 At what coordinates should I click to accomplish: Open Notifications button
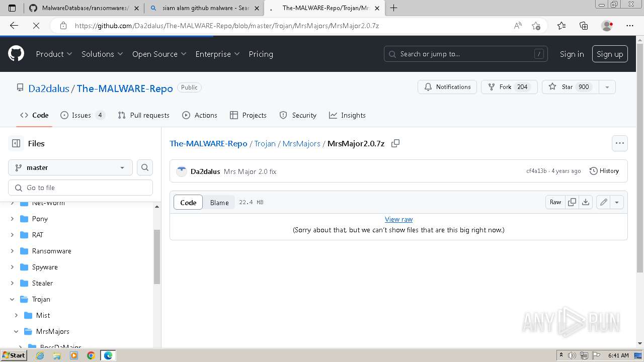pyautogui.click(x=447, y=87)
